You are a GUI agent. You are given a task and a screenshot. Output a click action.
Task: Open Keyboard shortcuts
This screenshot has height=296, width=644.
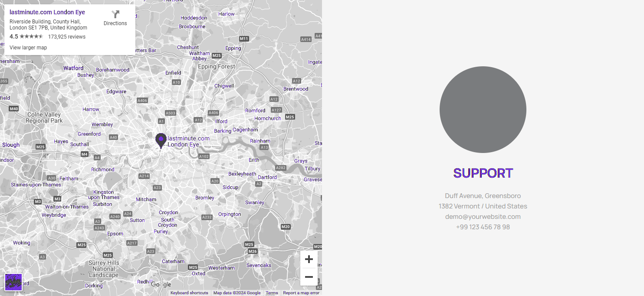point(189,293)
